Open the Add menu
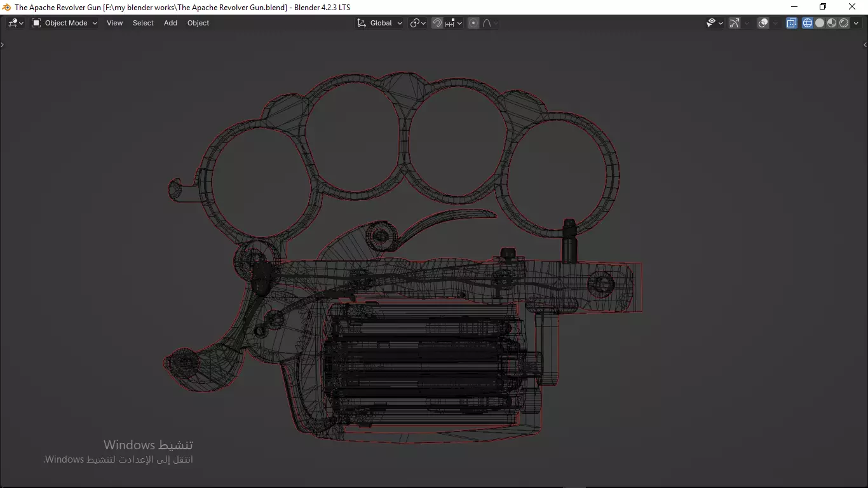Viewport: 868px width, 488px height. (170, 23)
